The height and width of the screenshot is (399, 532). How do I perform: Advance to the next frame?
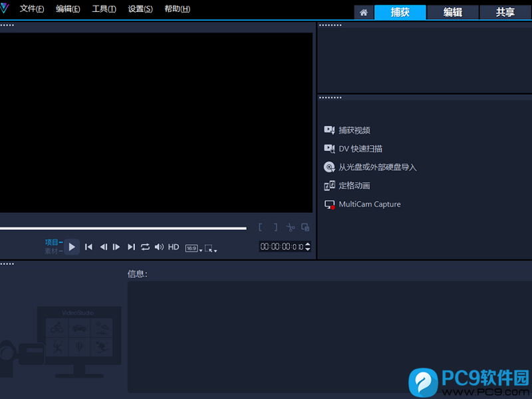tap(116, 247)
